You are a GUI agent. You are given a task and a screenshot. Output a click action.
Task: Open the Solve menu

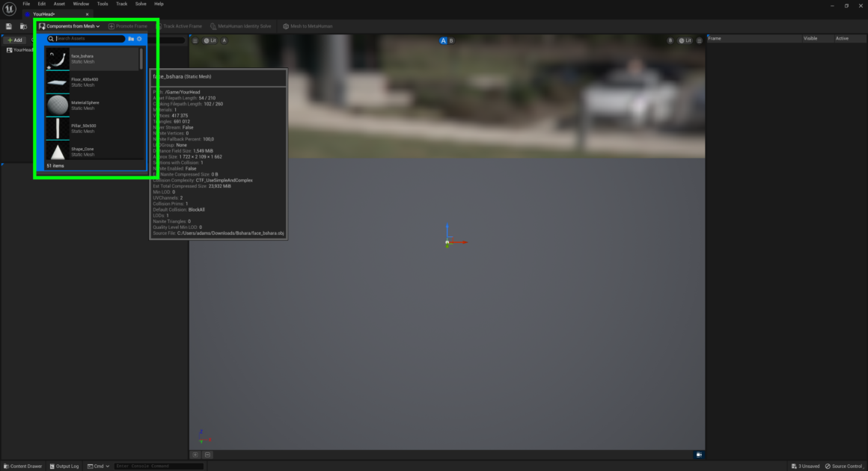[141, 4]
